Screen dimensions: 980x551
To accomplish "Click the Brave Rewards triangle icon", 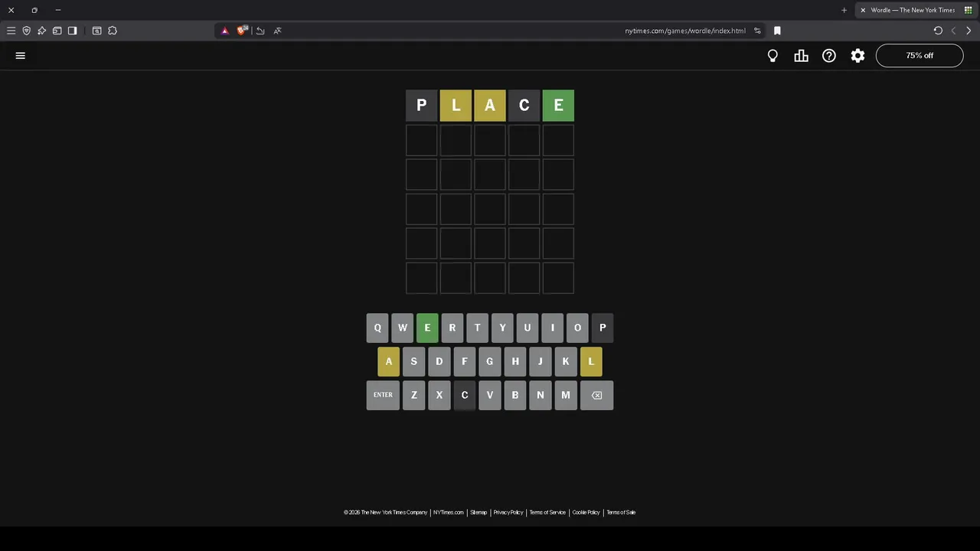I will tap(224, 31).
